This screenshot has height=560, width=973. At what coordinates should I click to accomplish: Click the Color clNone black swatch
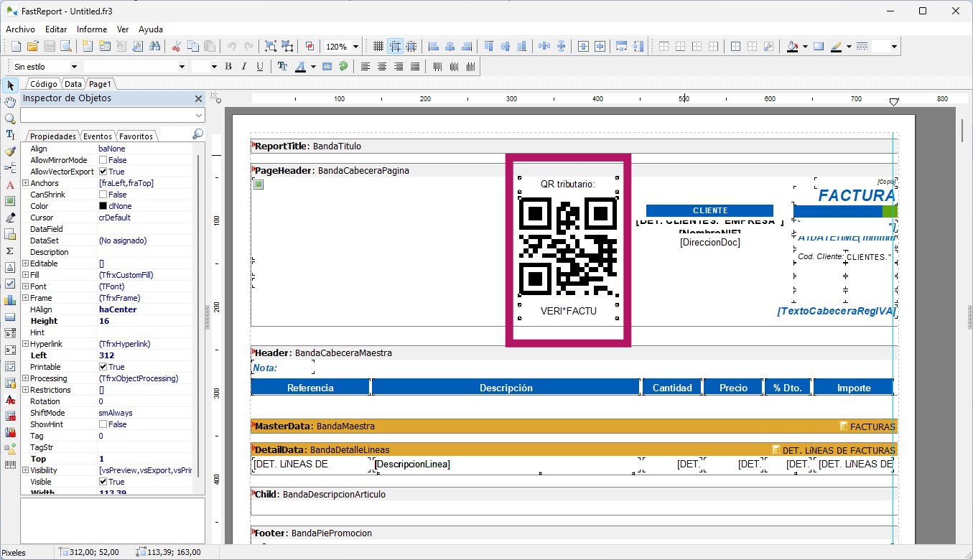click(103, 206)
